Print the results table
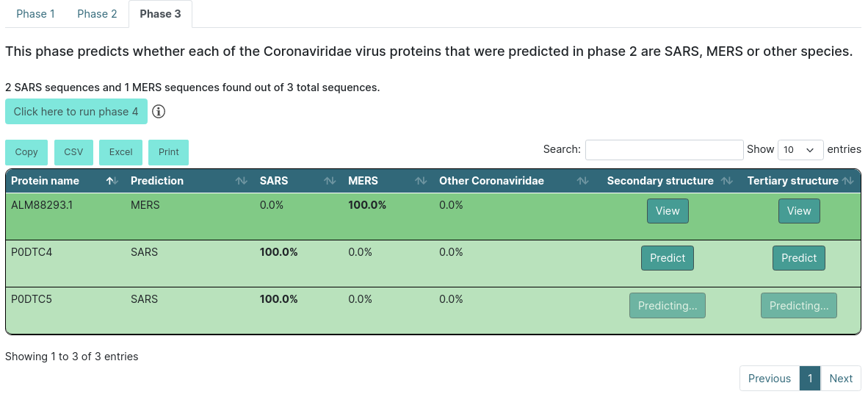Viewport: 868px width, 397px height. click(169, 152)
